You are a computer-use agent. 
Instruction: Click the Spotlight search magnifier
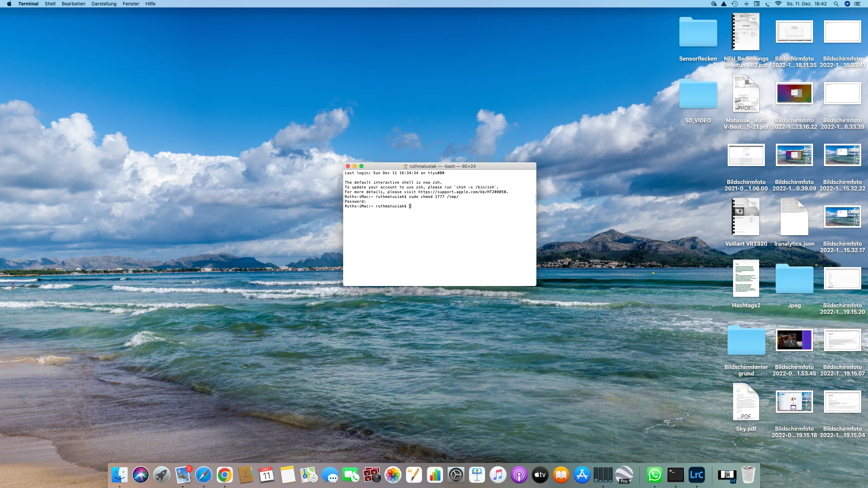[x=836, y=4]
